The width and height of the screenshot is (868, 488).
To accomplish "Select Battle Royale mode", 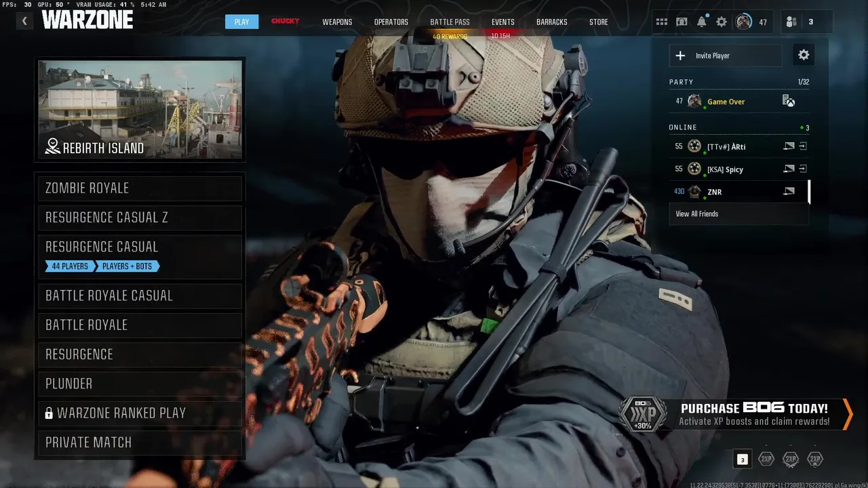I will click(x=140, y=325).
